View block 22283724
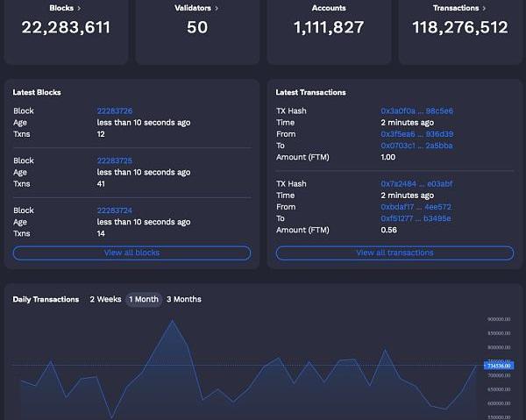The image size is (526, 420). [115, 210]
